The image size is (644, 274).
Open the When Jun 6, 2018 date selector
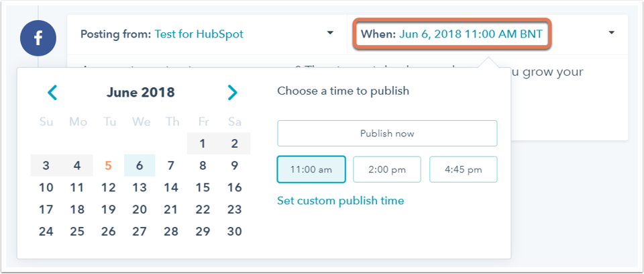click(x=451, y=34)
